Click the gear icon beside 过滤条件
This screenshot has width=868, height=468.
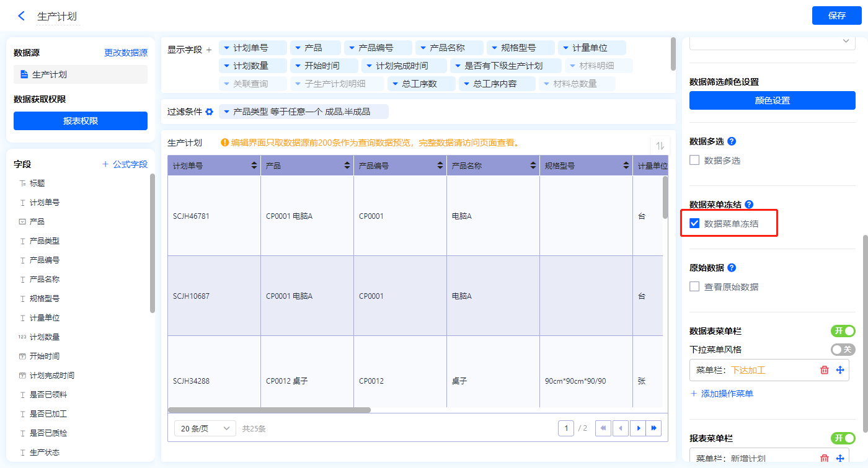(210, 112)
